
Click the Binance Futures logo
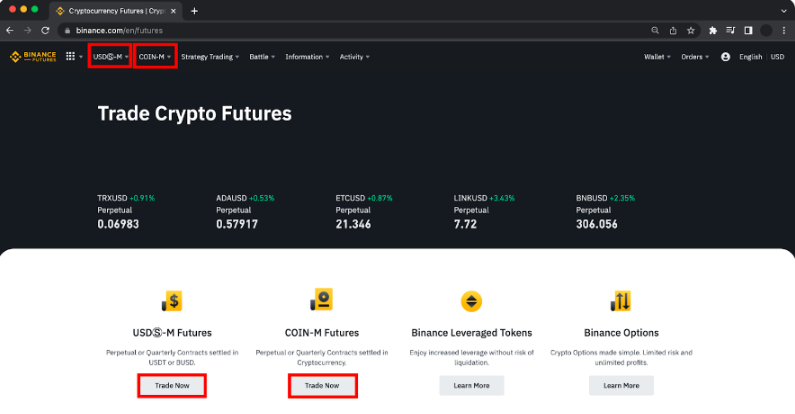pos(33,57)
